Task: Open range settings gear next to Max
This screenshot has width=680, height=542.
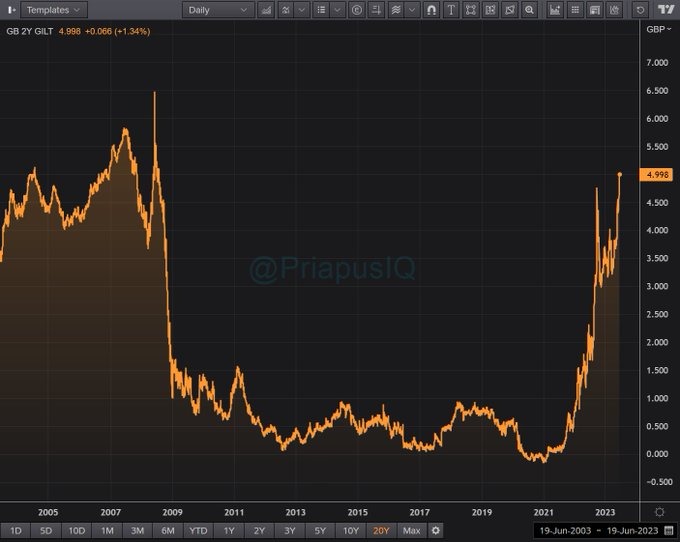Action: click(x=435, y=530)
